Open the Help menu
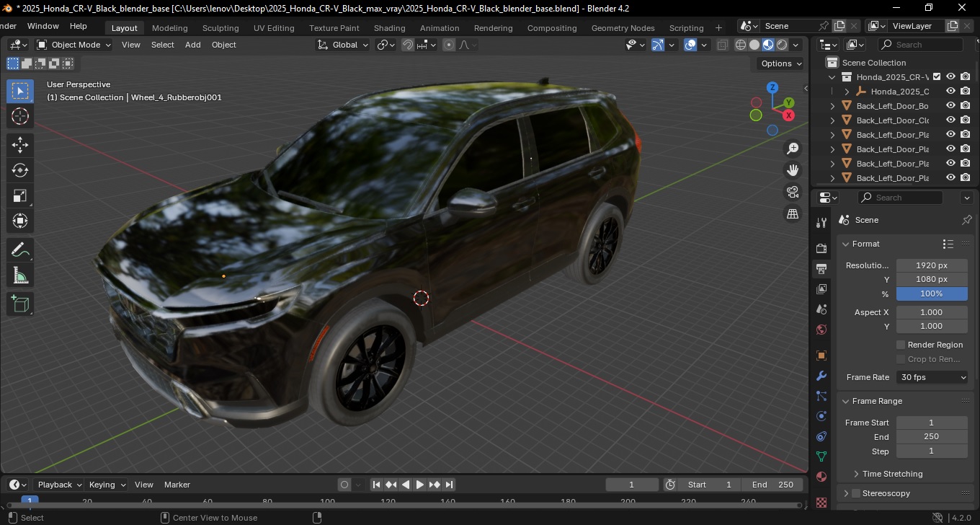980x525 pixels. (x=78, y=26)
